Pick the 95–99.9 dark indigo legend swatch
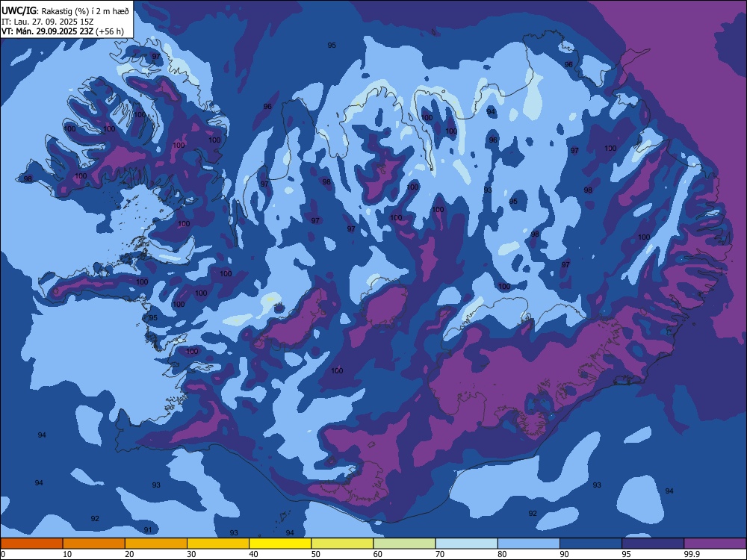This screenshot has width=747, height=560. pos(653,544)
